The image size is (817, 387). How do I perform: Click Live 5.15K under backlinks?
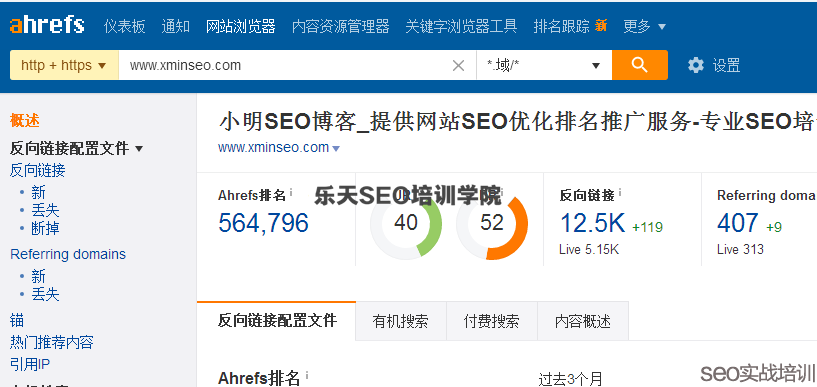[589, 249]
